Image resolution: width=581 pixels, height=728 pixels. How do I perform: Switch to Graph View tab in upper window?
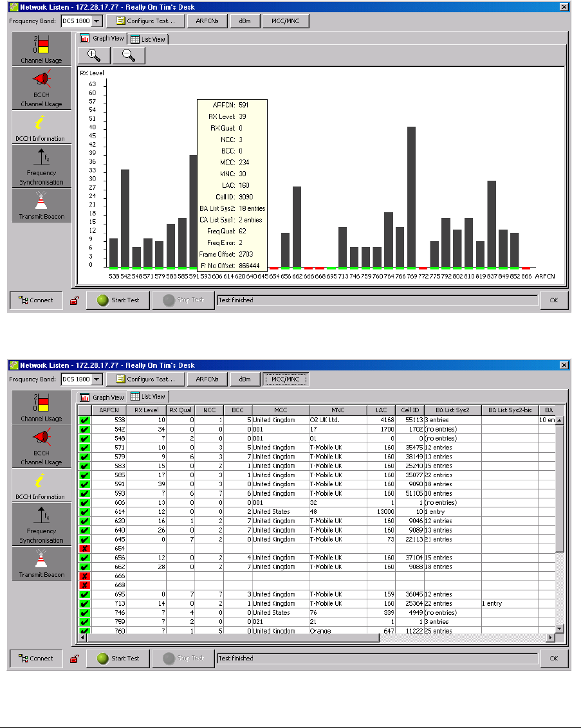pyautogui.click(x=102, y=39)
